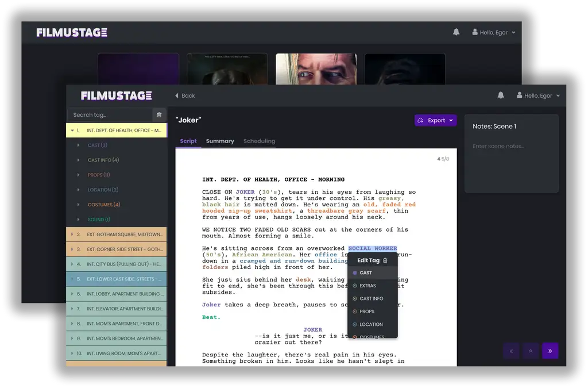The height and width of the screenshot is (388, 588).
Task: Click the tagged phrase African American
Action: 262,255
